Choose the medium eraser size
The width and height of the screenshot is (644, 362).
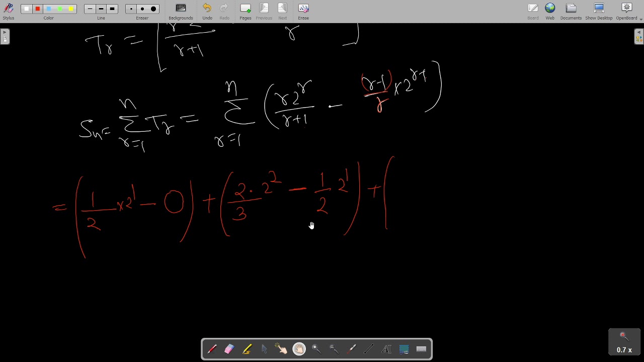click(x=142, y=9)
